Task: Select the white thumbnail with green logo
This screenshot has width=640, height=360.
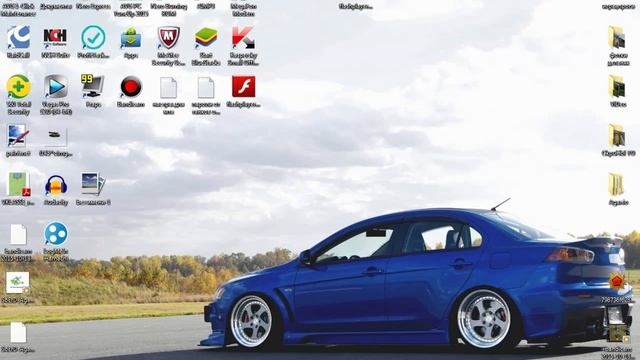Action: click(x=18, y=282)
